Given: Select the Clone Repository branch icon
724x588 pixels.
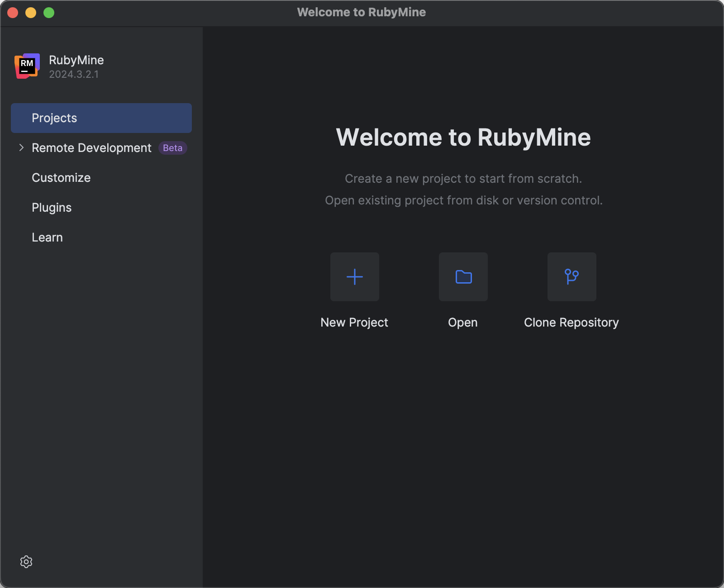Looking at the screenshot, I should (x=572, y=277).
